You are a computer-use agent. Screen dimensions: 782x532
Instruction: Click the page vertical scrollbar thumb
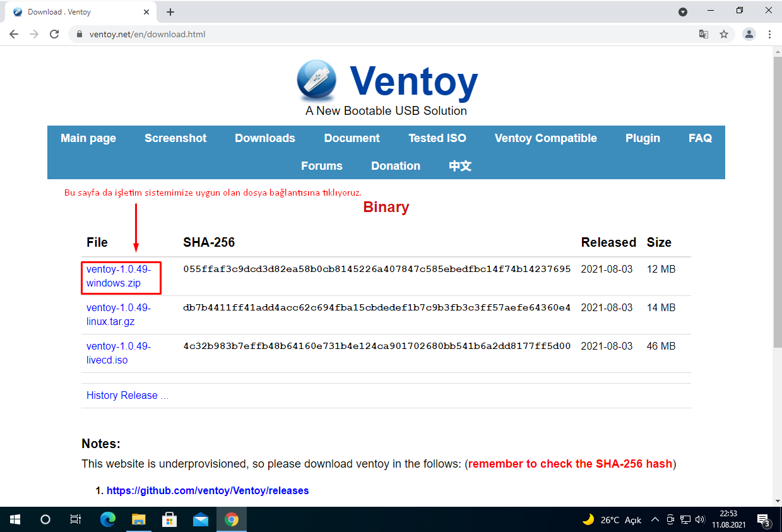(x=777, y=202)
